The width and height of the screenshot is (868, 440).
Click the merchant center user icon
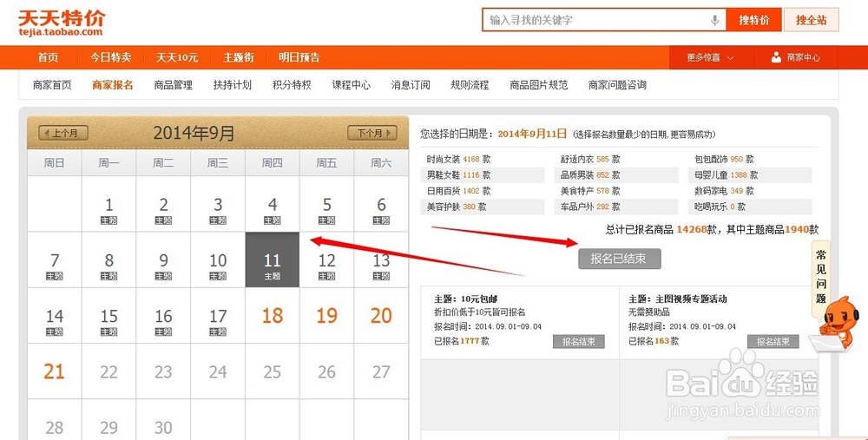(776, 57)
